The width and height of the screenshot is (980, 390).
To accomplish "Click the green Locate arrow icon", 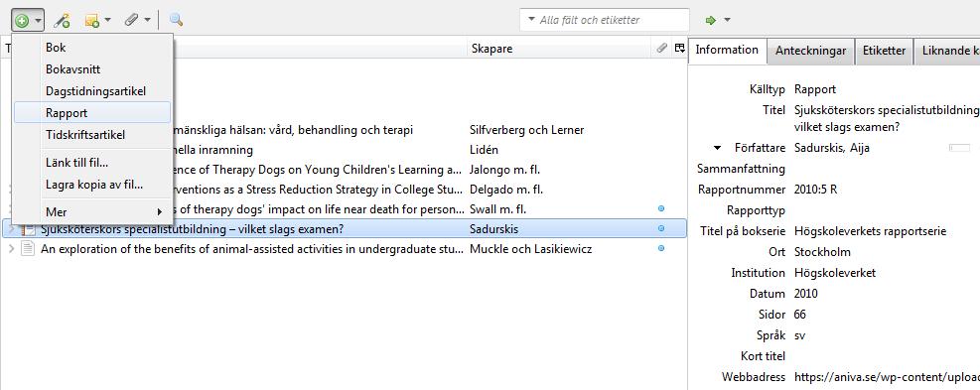I will click(711, 20).
